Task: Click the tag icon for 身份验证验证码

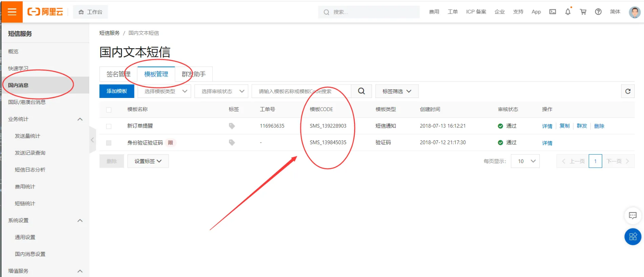Action: (232, 142)
